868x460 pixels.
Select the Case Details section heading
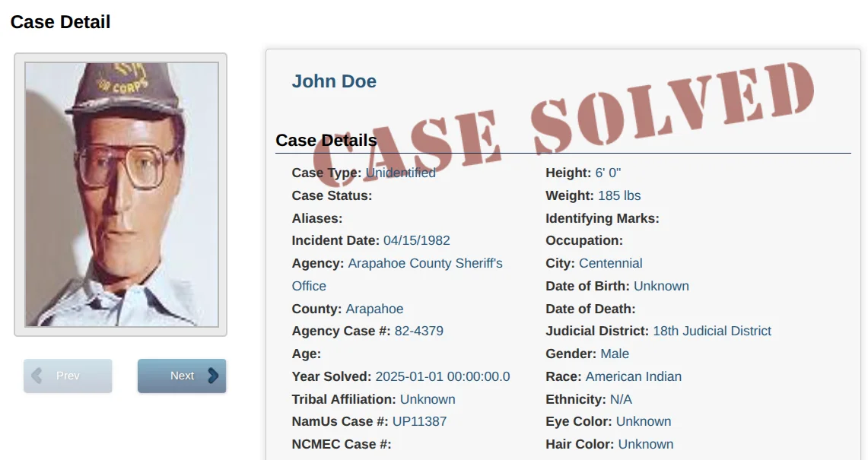326,141
